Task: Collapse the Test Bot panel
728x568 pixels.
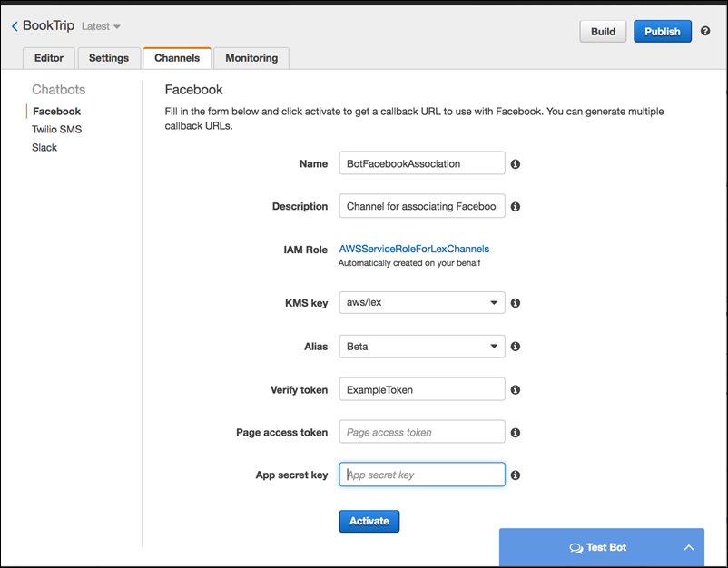Action: click(x=689, y=547)
